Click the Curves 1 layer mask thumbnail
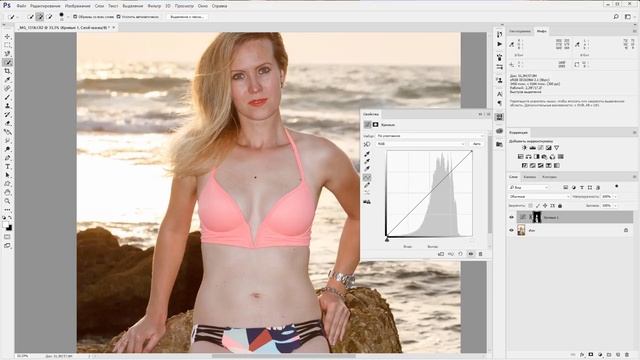 tap(537, 217)
